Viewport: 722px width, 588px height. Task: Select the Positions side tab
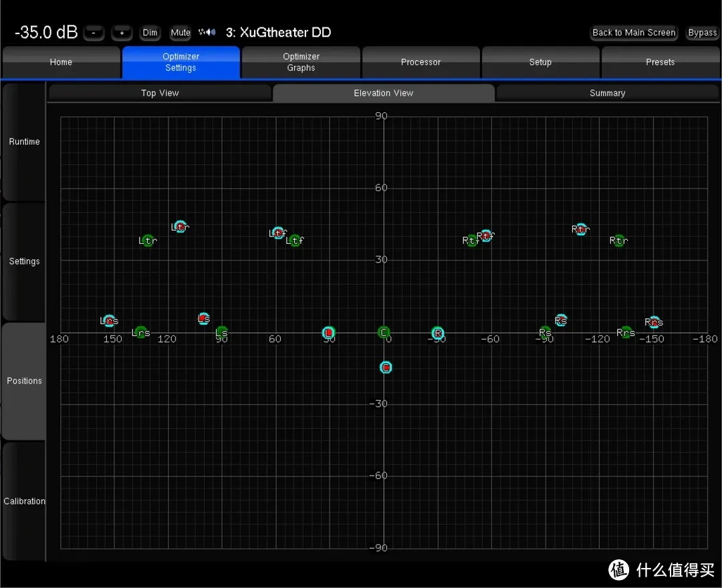click(24, 381)
